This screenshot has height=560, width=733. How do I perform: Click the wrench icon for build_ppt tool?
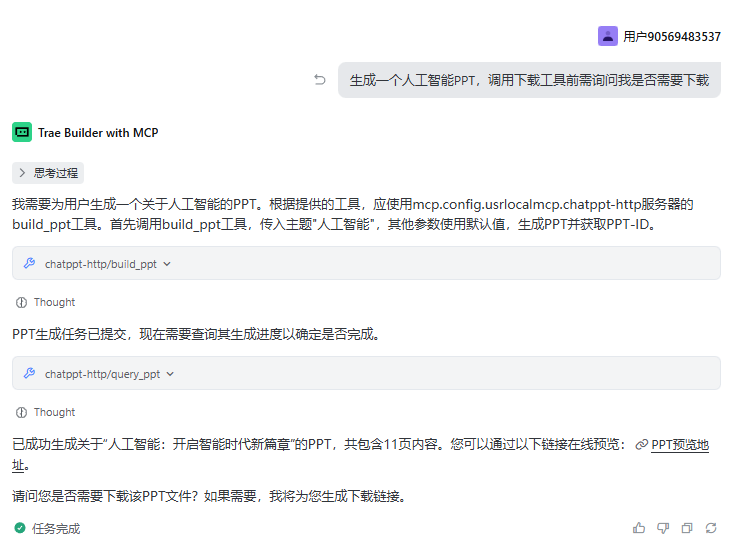pos(29,264)
